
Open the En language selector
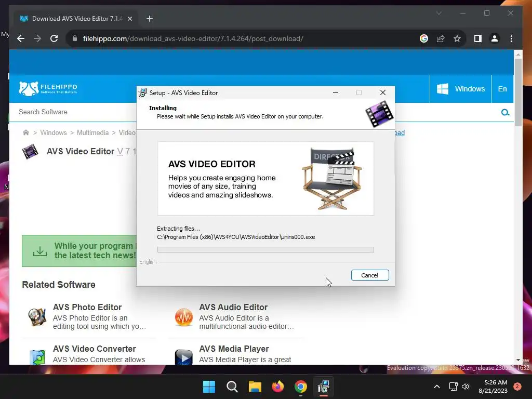pos(502,89)
